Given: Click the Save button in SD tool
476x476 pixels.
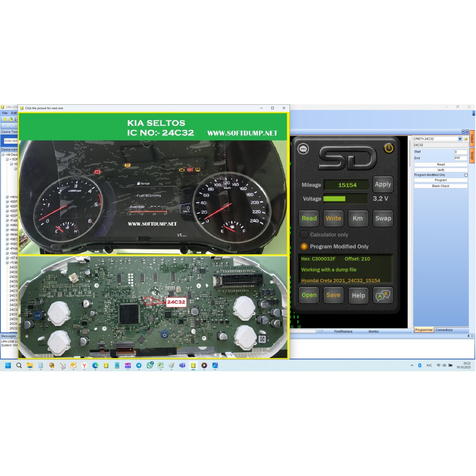Looking at the screenshot, I should click(333, 295).
